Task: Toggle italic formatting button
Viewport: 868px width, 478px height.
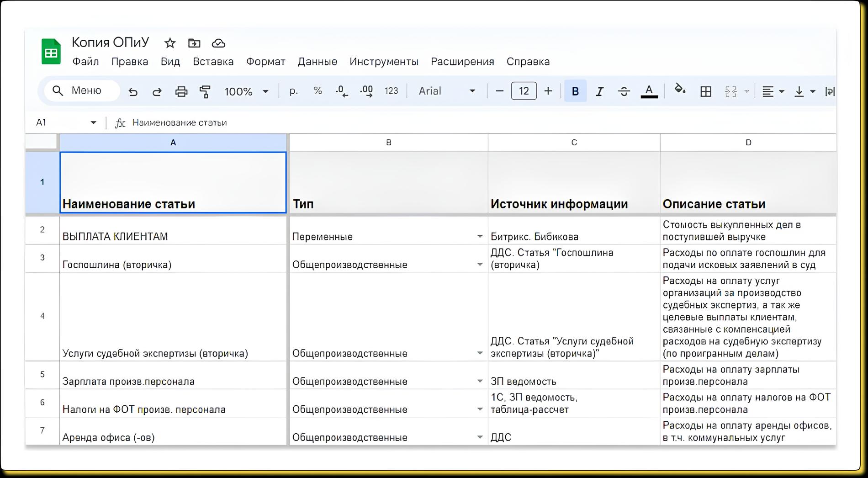Action: [599, 91]
